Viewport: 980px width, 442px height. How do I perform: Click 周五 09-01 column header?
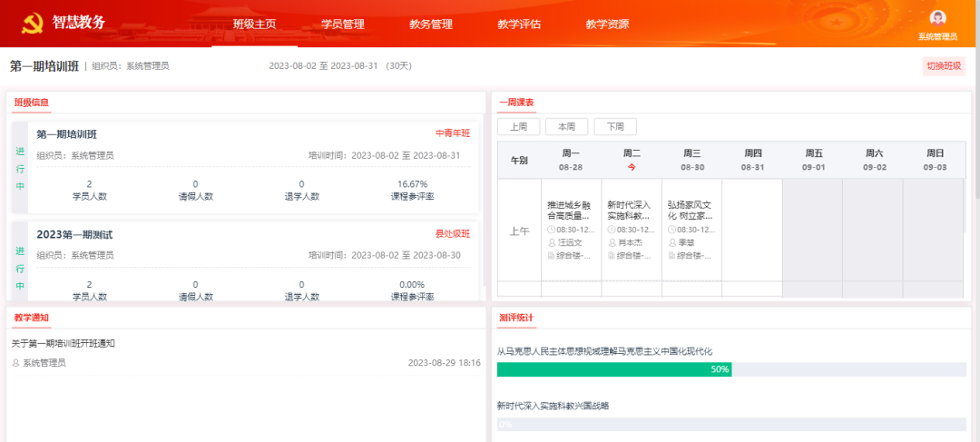[x=814, y=160]
